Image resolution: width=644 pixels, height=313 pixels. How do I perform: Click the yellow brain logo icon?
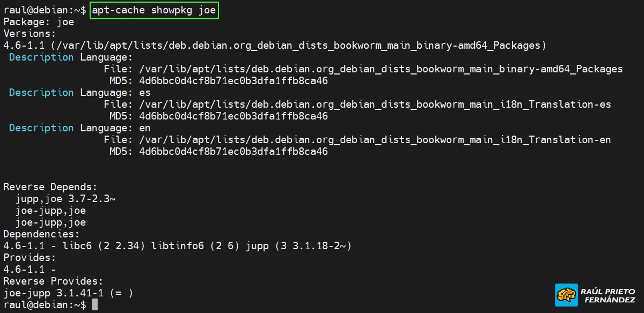(566, 295)
